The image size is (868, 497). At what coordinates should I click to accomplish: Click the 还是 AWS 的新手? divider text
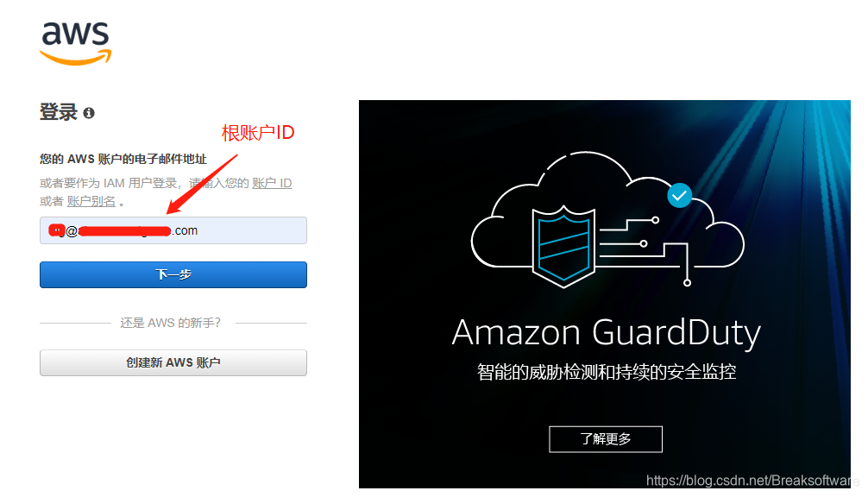(171, 323)
